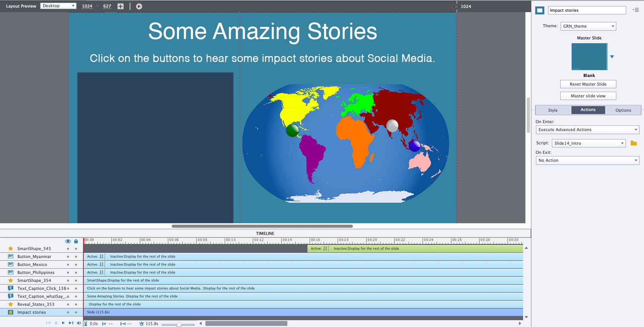The image size is (644, 327).
Task: Switch to the Options tab
Action: [x=623, y=110]
